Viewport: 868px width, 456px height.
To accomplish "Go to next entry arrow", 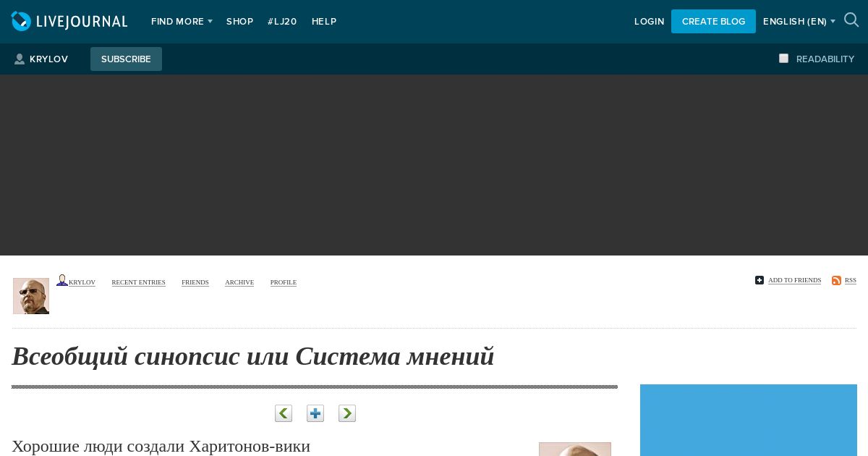I will (x=347, y=413).
